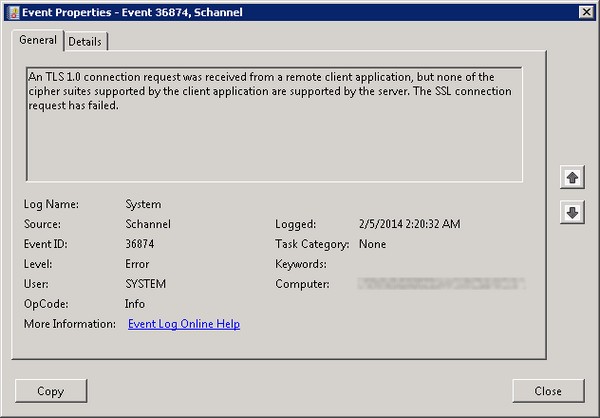
Task: Click the Copy button
Action: click(51, 391)
